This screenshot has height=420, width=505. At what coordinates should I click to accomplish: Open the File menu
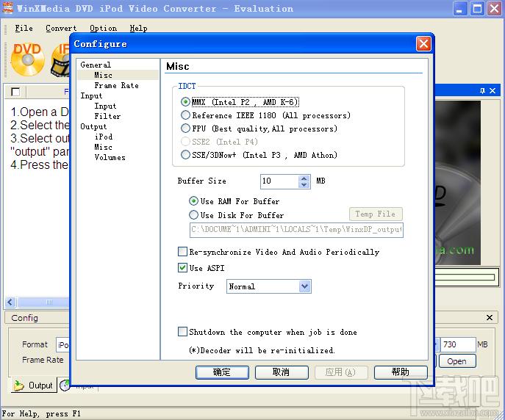24,29
